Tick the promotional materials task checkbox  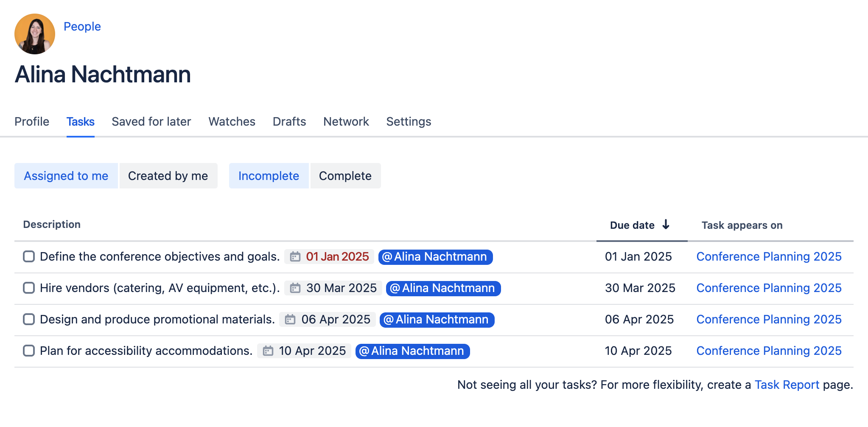[28, 320]
